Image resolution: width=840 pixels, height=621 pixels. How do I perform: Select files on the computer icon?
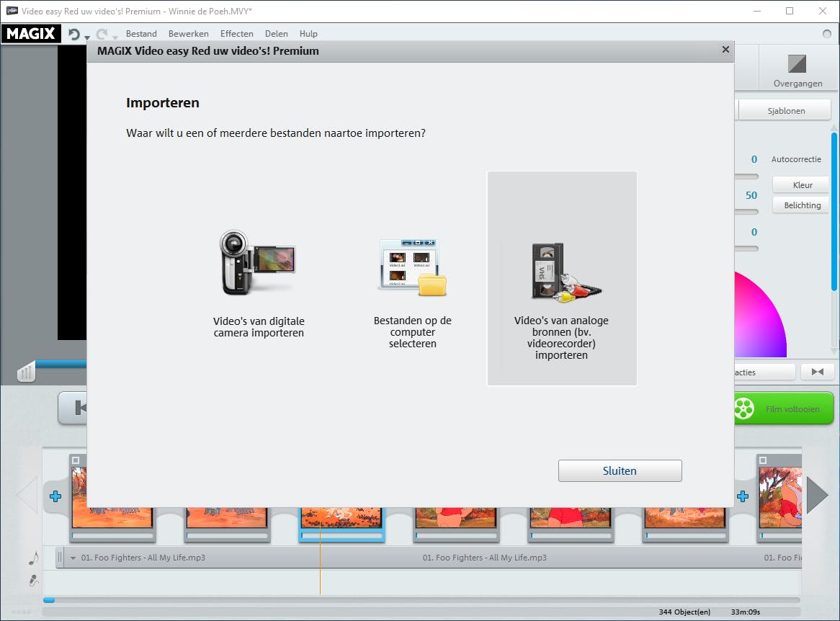pyautogui.click(x=413, y=267)
